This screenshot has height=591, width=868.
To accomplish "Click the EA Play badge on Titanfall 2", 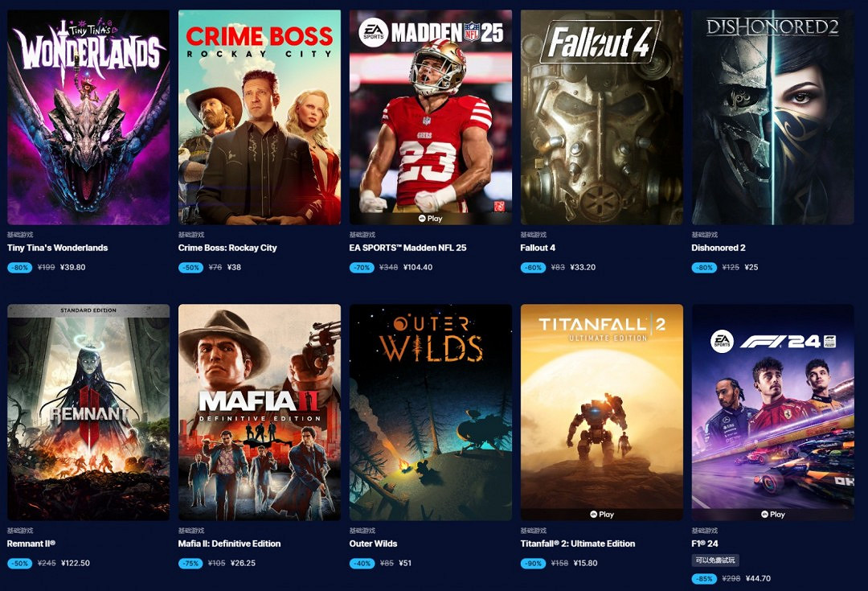I will pos(602,515).
